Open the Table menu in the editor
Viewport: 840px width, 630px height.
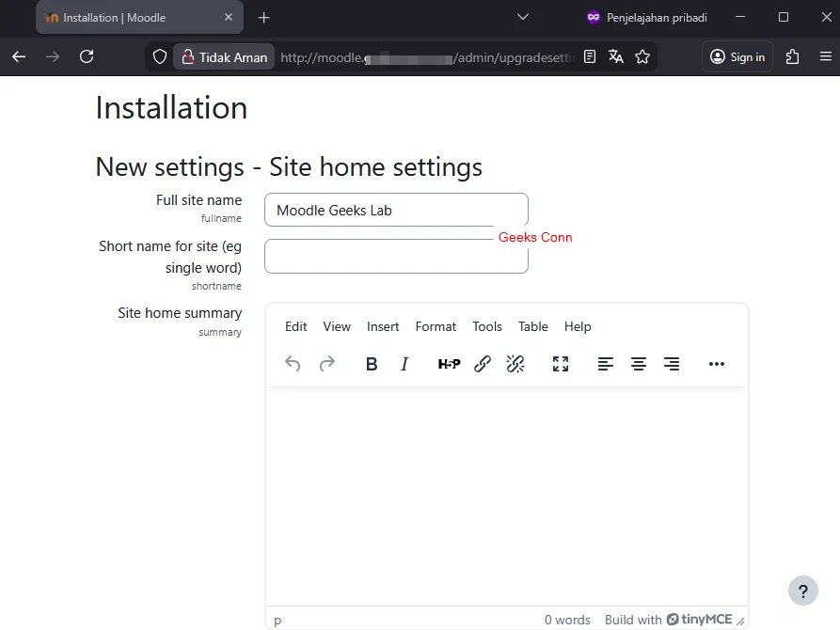[532, 326]
